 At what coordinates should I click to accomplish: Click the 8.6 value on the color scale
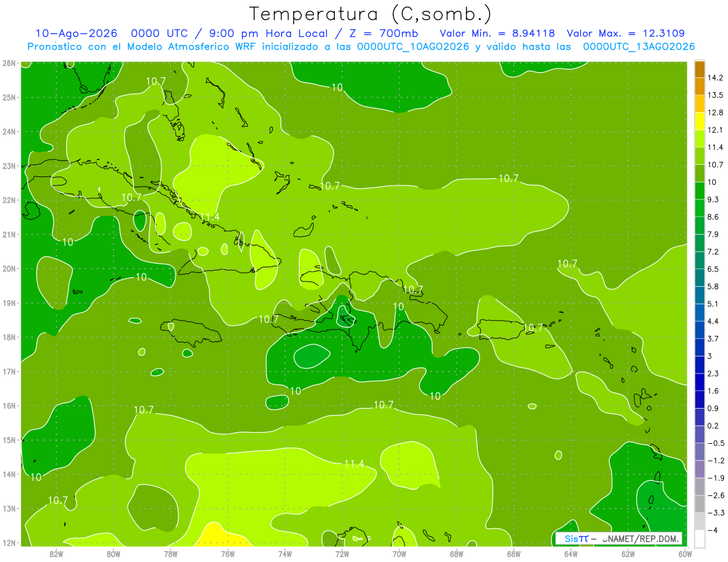click(x=714, y=217)
